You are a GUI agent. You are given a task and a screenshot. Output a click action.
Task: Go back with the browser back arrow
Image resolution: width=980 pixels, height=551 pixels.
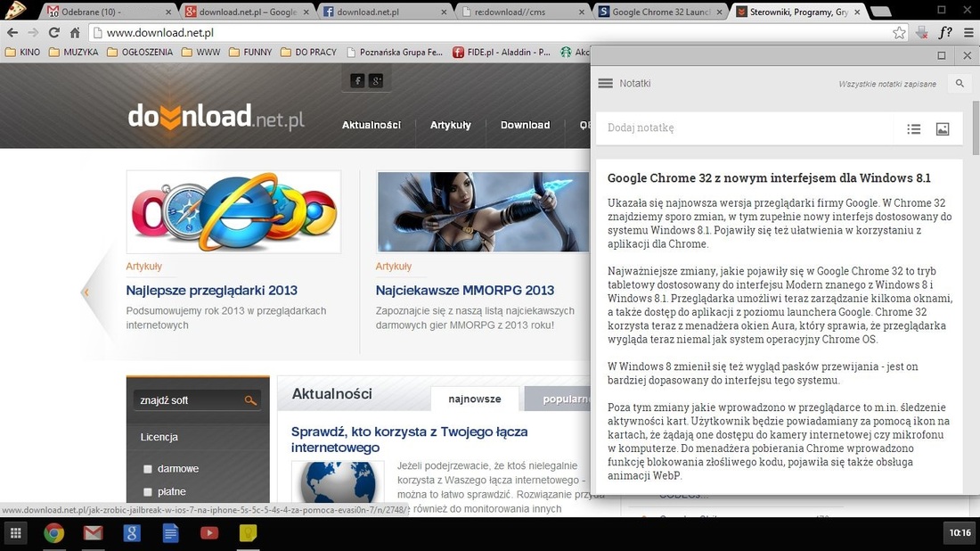[x=12, y=32]
